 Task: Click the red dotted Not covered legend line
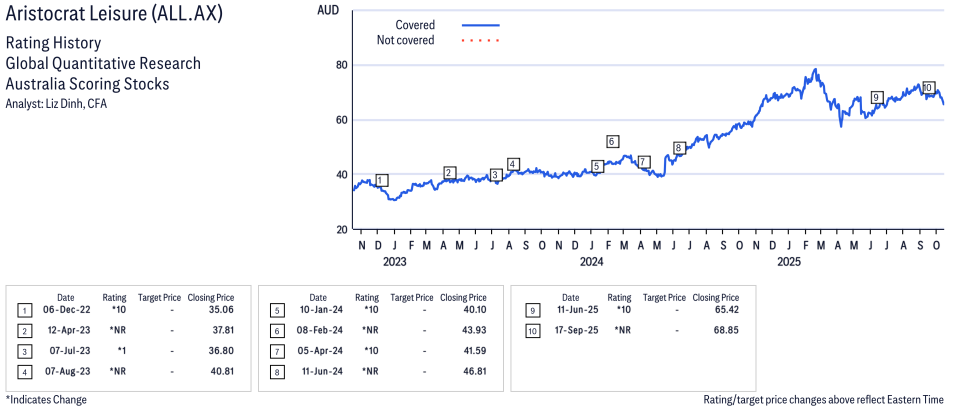click(480, 40)
